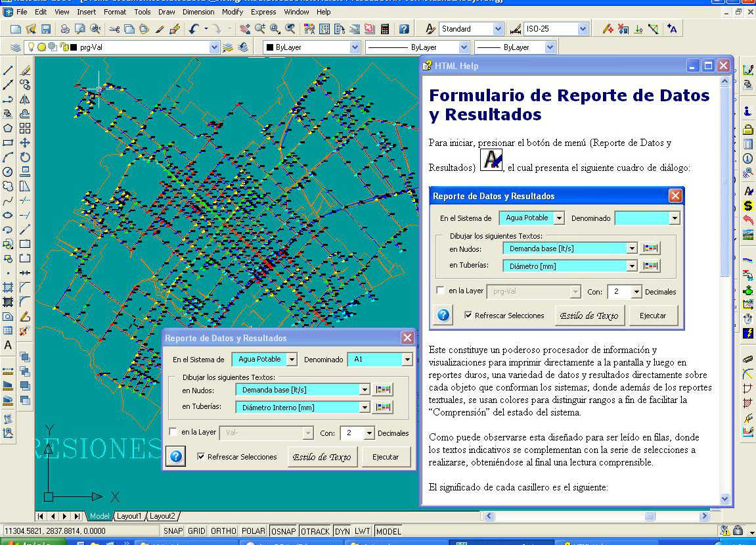
Task: Toggle ORTHO mode in status bar
Action: click(224, 531)
